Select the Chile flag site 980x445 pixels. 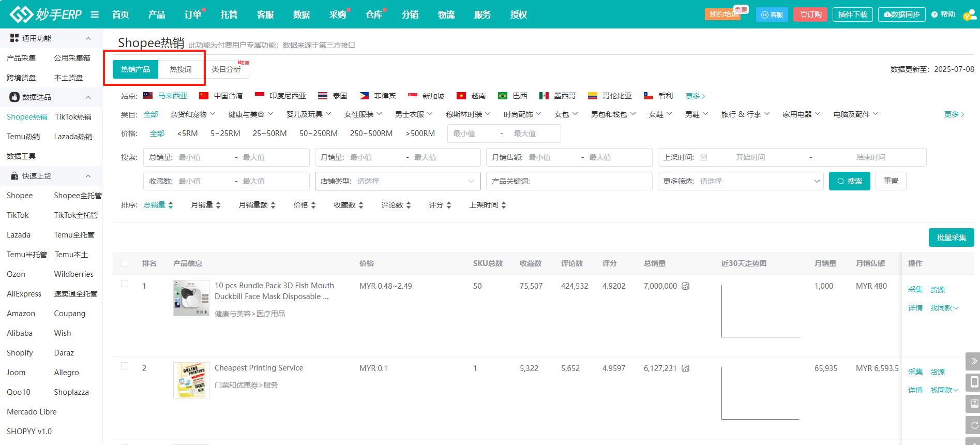click(649, 96)
